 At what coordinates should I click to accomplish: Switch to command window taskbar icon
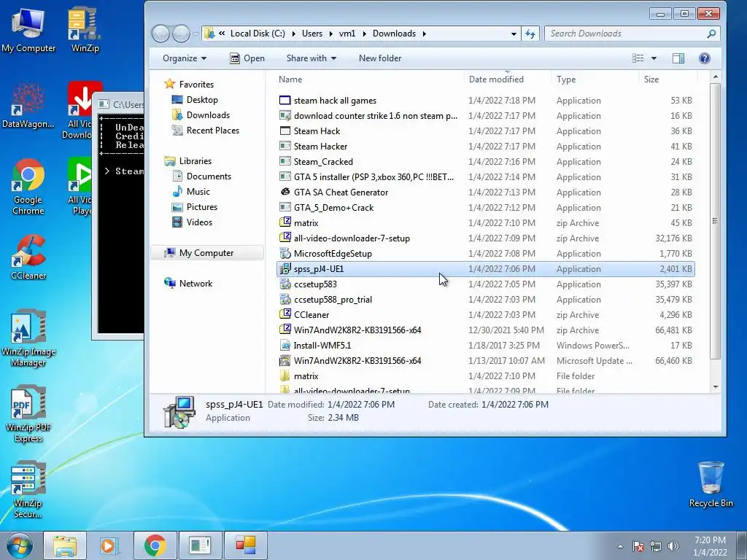(x=200, y=545)
